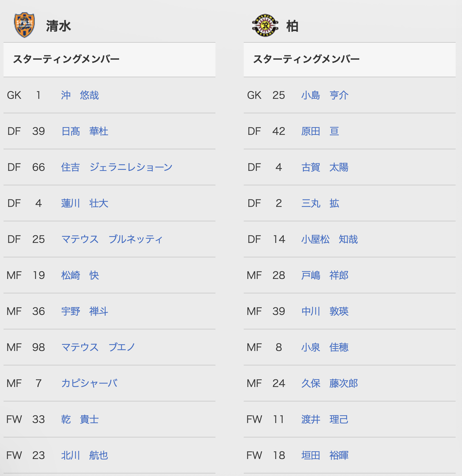Click 原田 亘 player name
The image size is (462, 476).
(x=320, y=131)
